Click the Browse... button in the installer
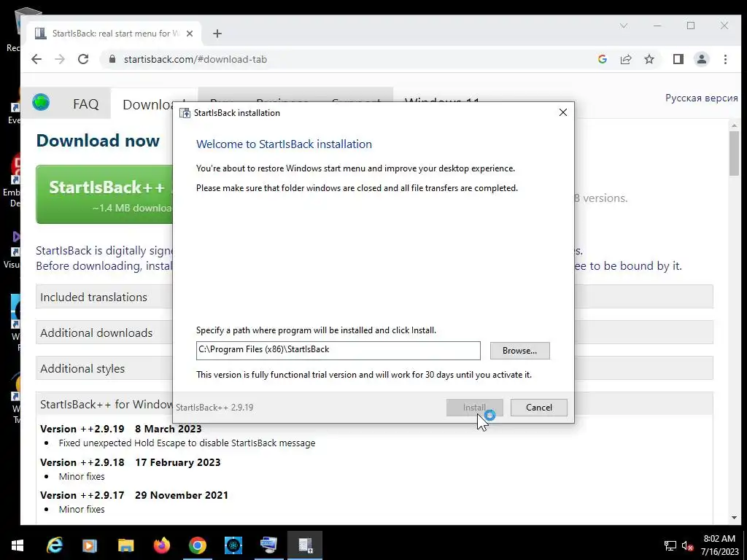The width and height of the screenshot is (747, 560). (x=519, y=351)
